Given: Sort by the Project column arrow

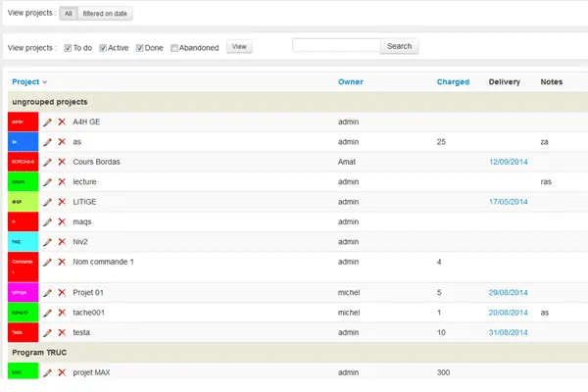Looking at the screenshot, I should tap(45, 82).
